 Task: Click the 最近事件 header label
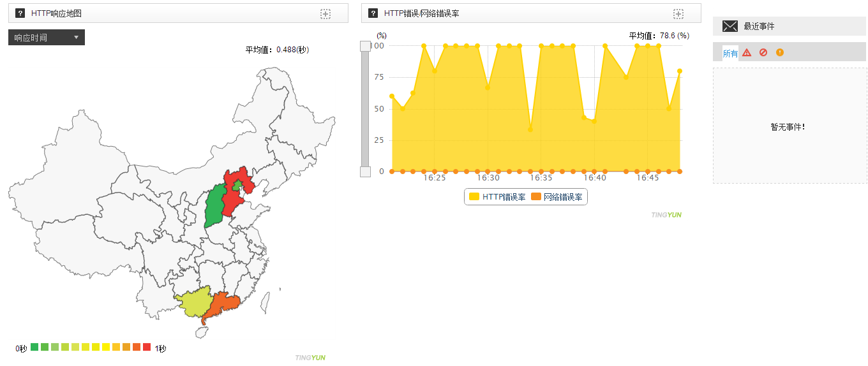(759, 26)
